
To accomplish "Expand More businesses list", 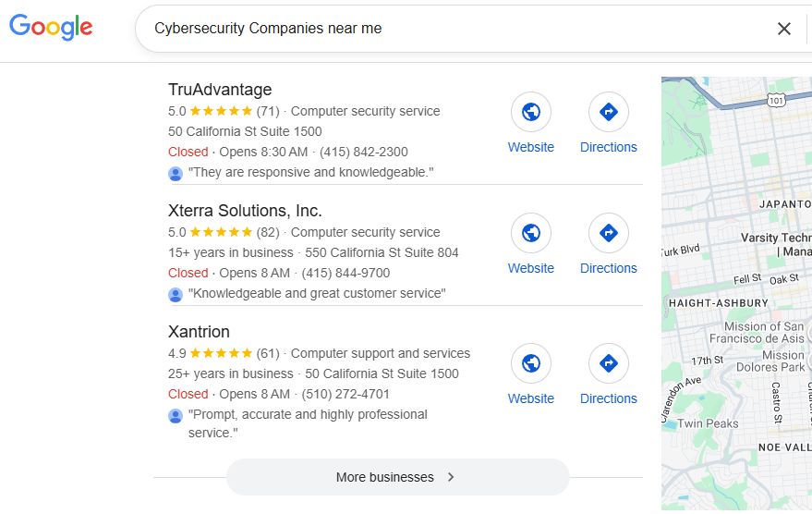I will click(397, 477).
